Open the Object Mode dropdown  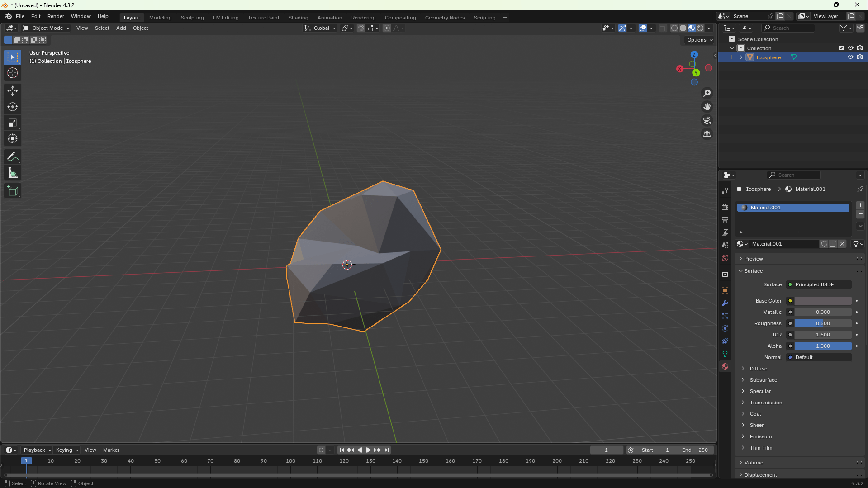pyautogui.click(x=47, y=28)
